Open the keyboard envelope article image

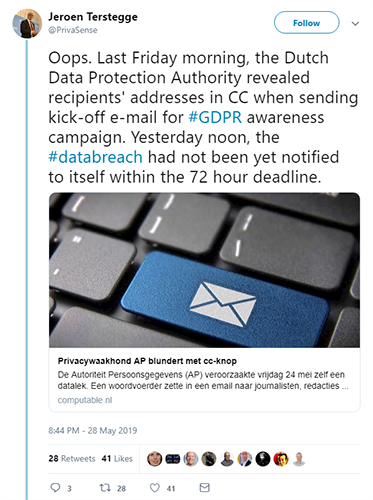pos(204,270)
